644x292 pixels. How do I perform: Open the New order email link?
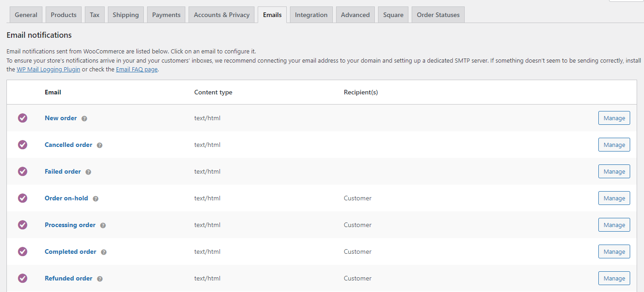point(61,118)
